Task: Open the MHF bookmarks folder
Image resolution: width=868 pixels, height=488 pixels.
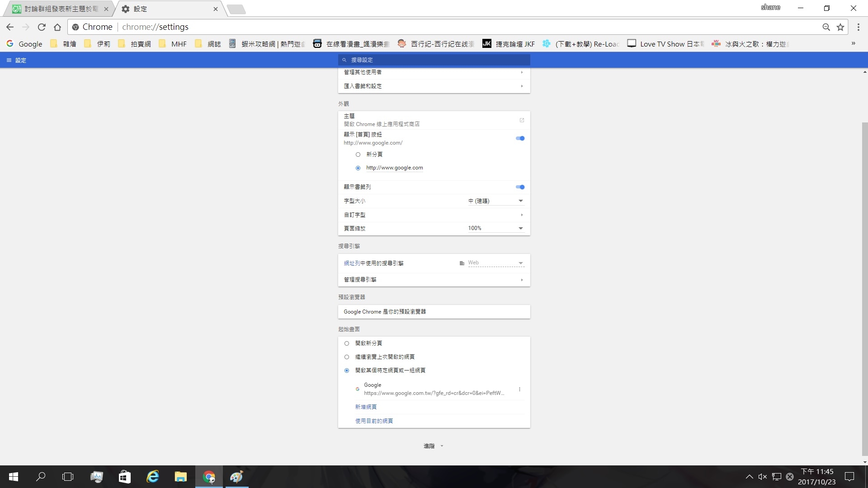Action: (173, 44)
